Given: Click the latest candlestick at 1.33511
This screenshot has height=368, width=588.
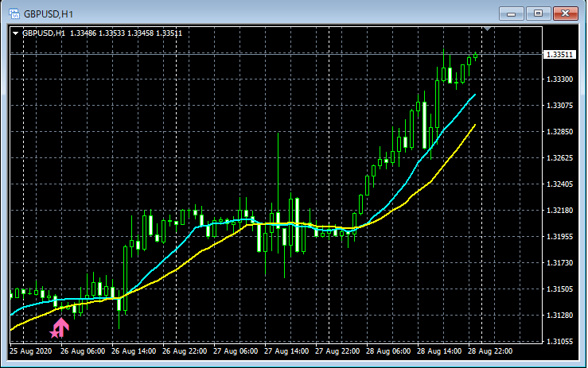Looking at the screenshot, I should (476, 56).
